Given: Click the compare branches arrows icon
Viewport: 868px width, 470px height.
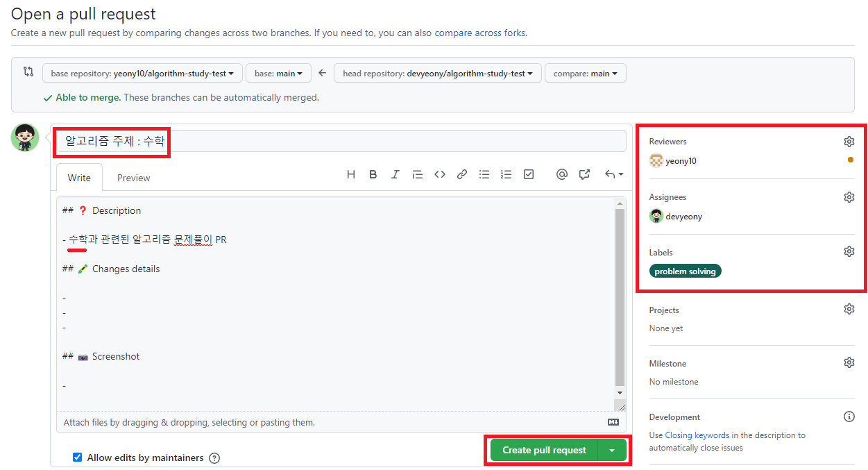Looking at the screenshot, I should click(x=28, y=72).
